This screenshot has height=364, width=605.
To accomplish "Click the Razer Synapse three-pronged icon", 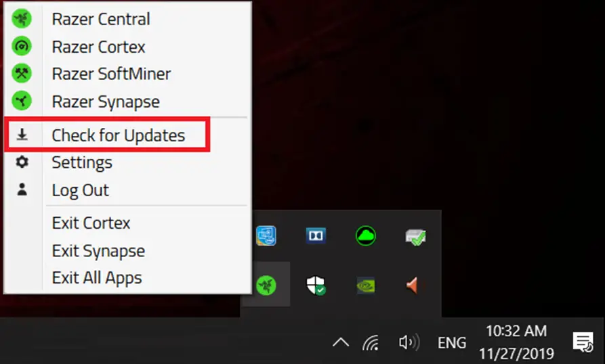I will (22, 101).
